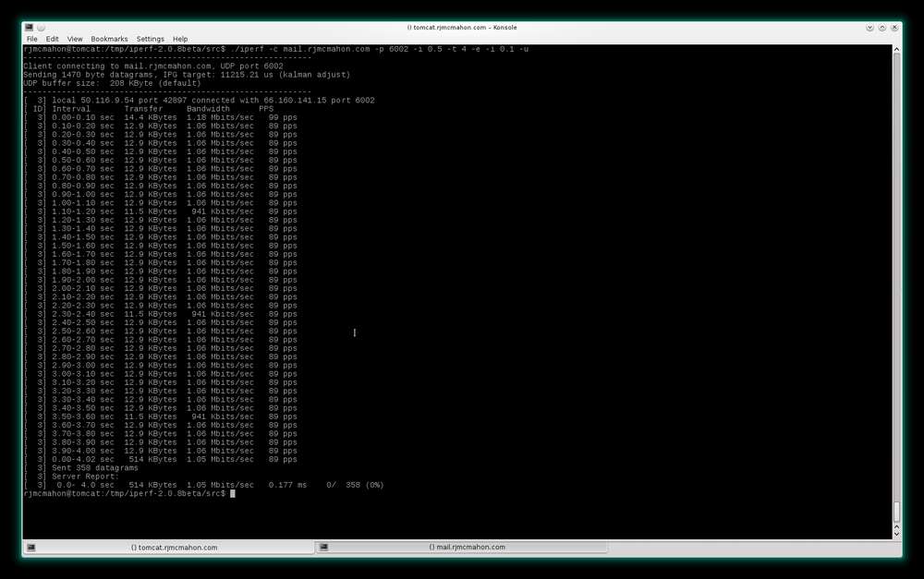Click the Konsole title bar text
The image size is (924, 579).
tap(462, 27)
